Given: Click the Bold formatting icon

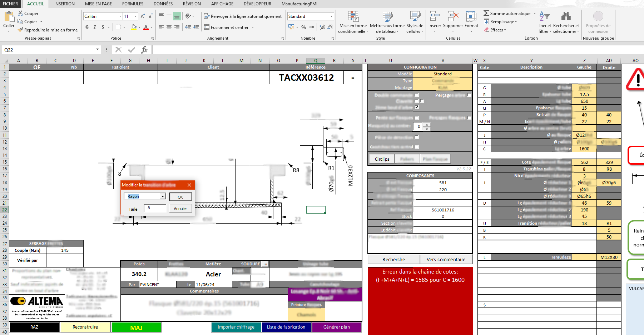Looking at the screenshot, I should tap(87, 27).
